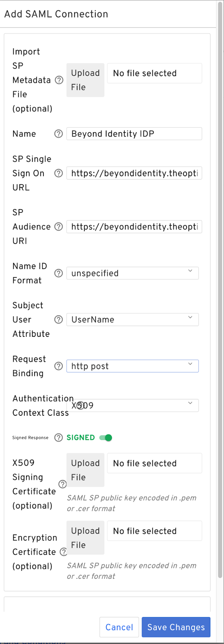The height and width of the screenshot is (644, 224).
Task: Click the Name input field
Action: click(134, 134)
